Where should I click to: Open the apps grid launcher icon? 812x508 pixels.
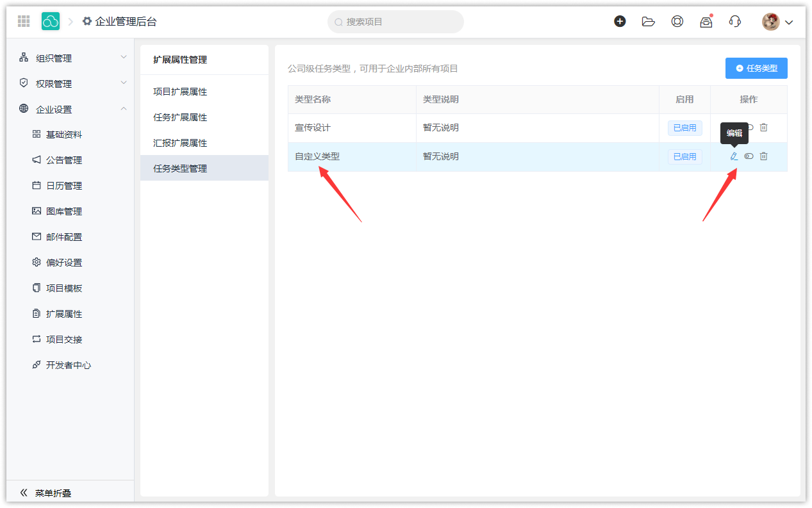click(24, 21)
